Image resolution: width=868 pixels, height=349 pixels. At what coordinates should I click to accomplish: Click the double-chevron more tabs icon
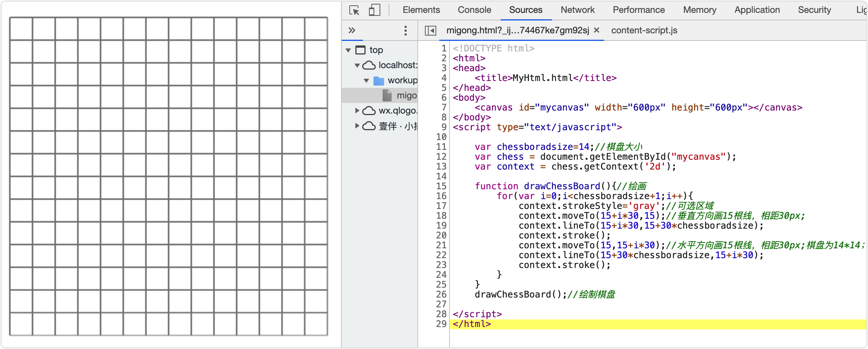click(352, 30)
